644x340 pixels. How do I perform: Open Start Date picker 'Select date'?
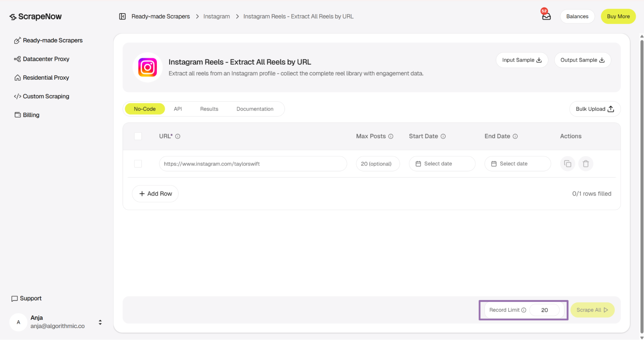point(442,164)
